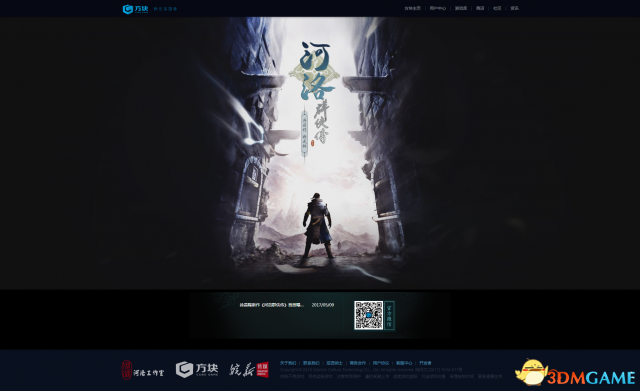Viewport: 640px width, 391px height.
Task: Open the 关于我们 footer link
Action: coord(288,363)
